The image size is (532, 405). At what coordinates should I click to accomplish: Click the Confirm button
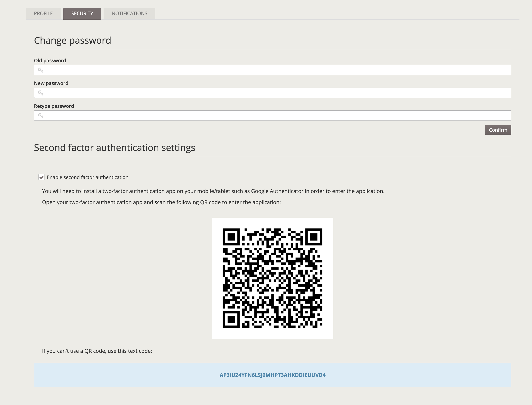point(498,130)
